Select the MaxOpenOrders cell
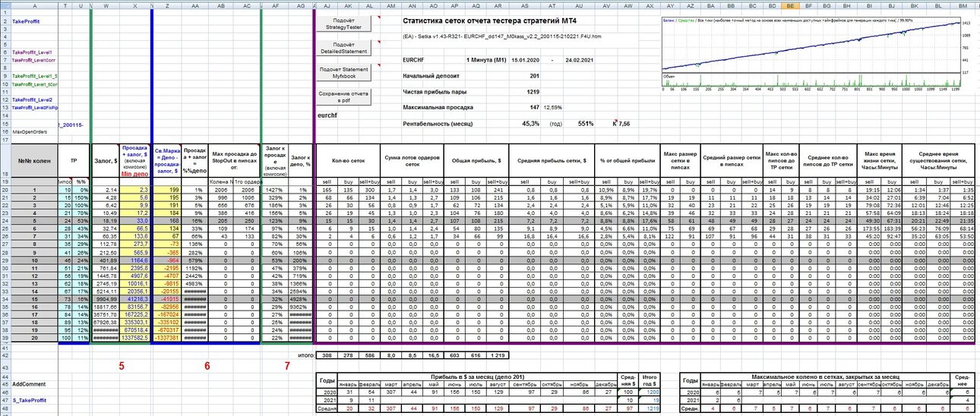The height and width of the screenshot is (416, 980). pos(29,131)
